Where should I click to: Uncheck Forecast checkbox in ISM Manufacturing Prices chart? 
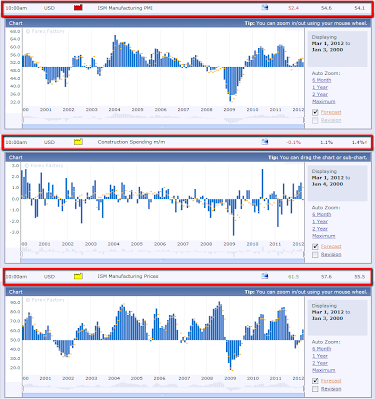[315, 381]
